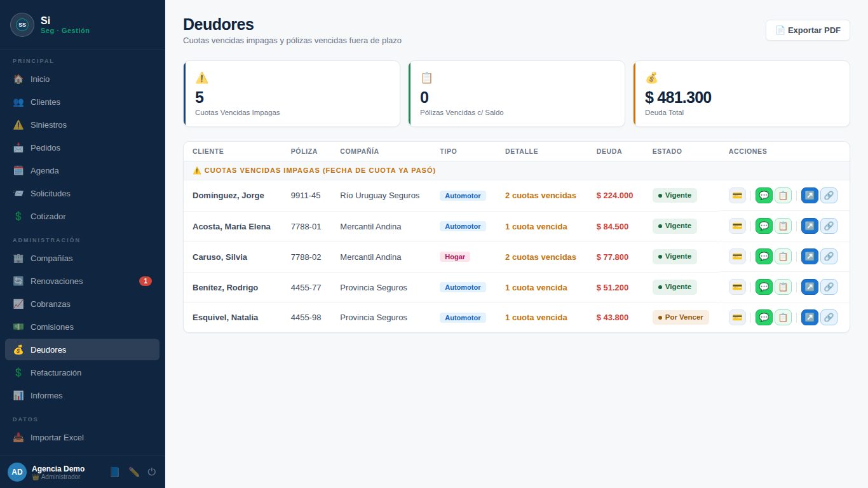The image size is (868, 488).
Task: Click credit card icon for Caruso, Silvia
Action: [737, 257]
